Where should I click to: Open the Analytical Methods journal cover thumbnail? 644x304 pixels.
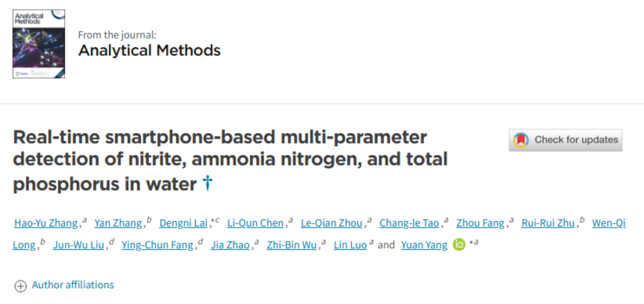39,44
